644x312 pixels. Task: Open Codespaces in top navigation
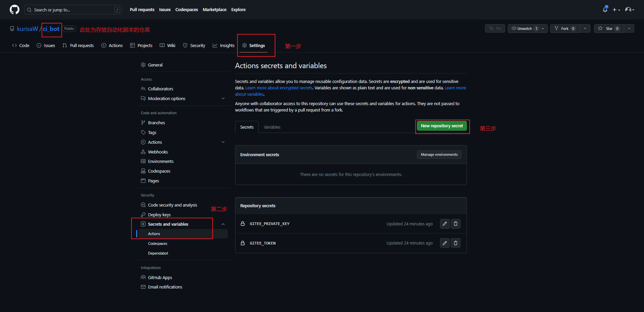(x=186, y=10)
